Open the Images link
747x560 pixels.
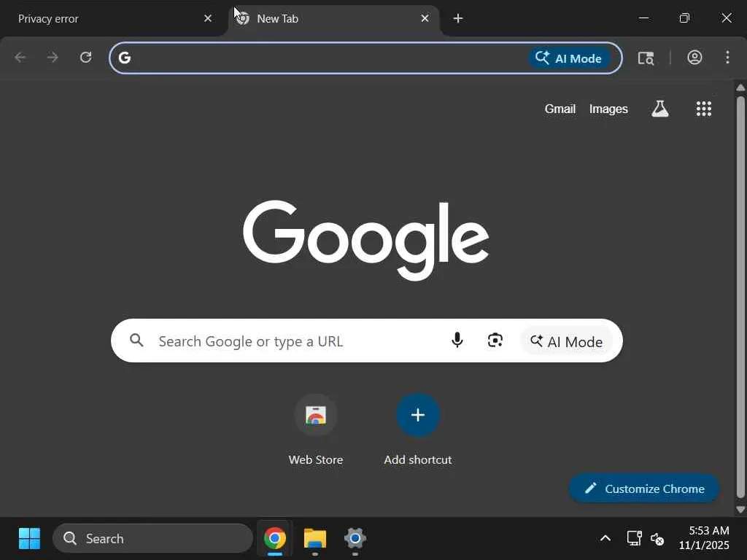608,109
